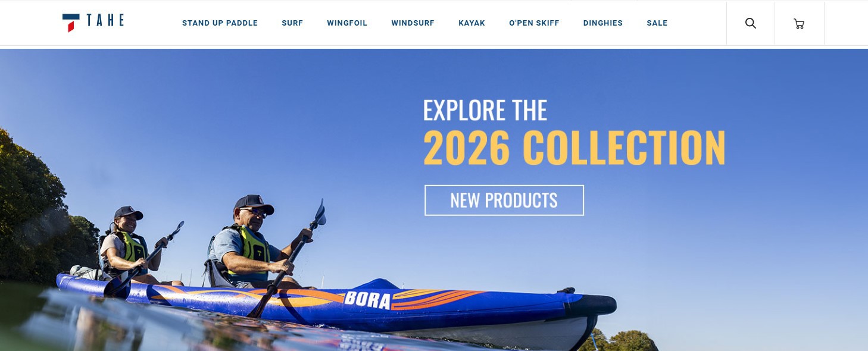This screenshot has height=351, width=868.
Task: Open the Surf menu item
Action: coord(292,23)
